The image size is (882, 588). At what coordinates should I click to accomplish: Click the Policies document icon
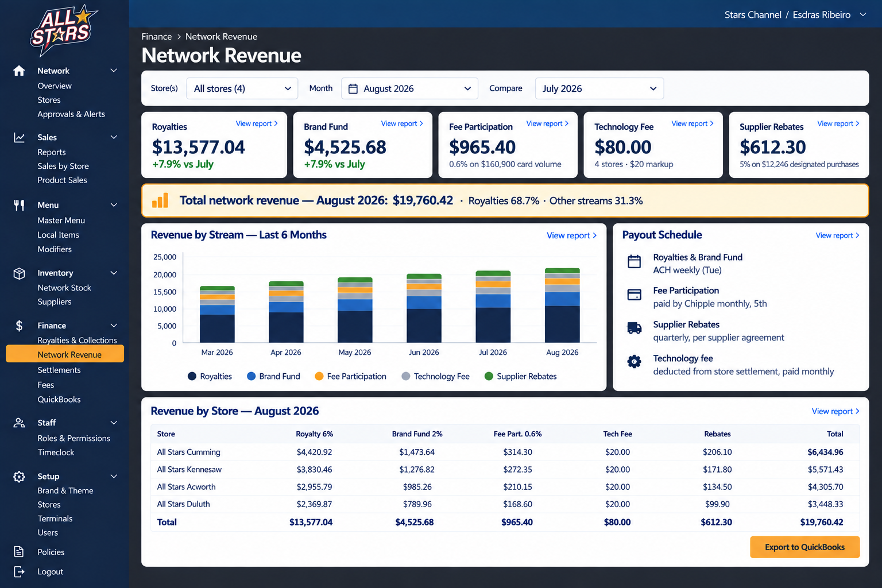click(x=19, y=552)
